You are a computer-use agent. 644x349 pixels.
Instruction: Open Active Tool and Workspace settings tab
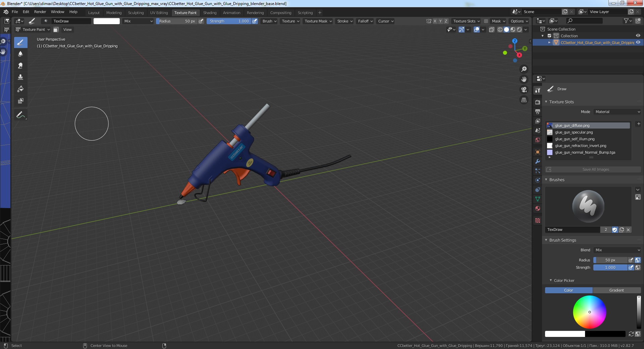pyautogui.click(x=538, y=90)
